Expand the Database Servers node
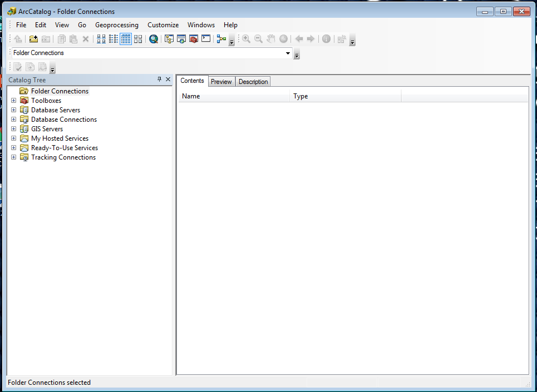The image size is (537, 392). [x=14, y=110]
